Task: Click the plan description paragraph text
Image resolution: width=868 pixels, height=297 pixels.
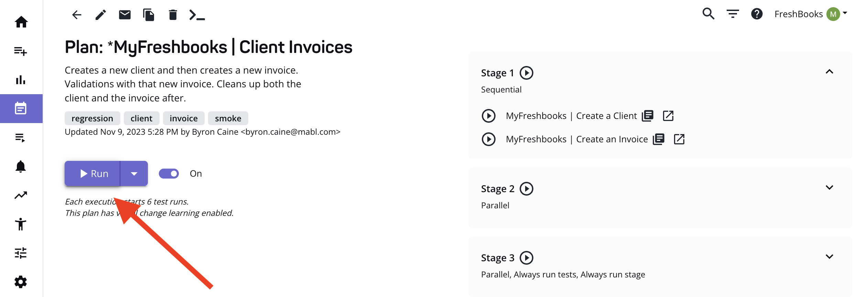Action: [x=183, y=84]
